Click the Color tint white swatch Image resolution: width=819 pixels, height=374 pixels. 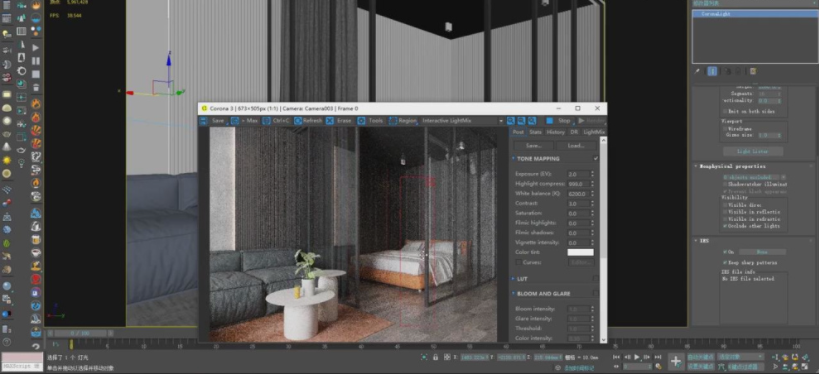click(x=580, y=252)
